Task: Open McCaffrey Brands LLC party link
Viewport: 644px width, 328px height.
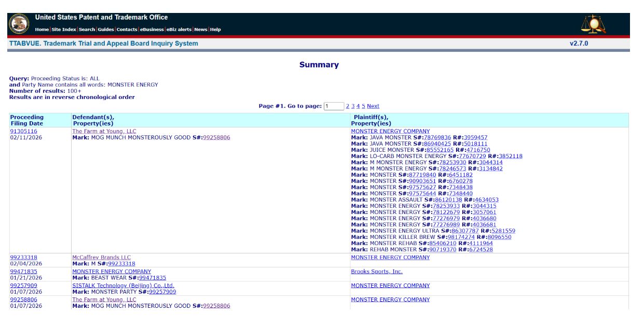Action: (x=101, y=258)
